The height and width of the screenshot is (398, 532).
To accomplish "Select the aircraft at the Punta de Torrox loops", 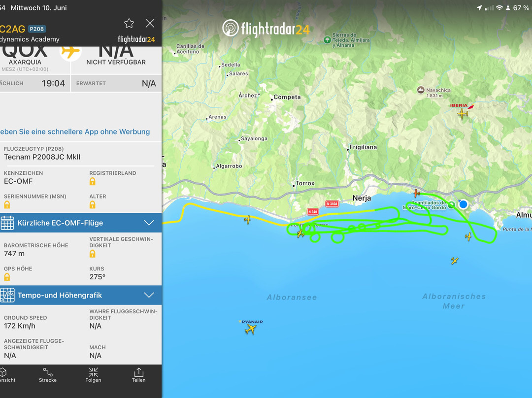I will click(300, 233).
